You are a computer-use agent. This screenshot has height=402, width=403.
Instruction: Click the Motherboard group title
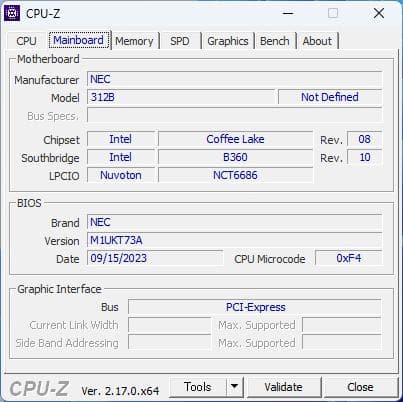tap(48, 59)
